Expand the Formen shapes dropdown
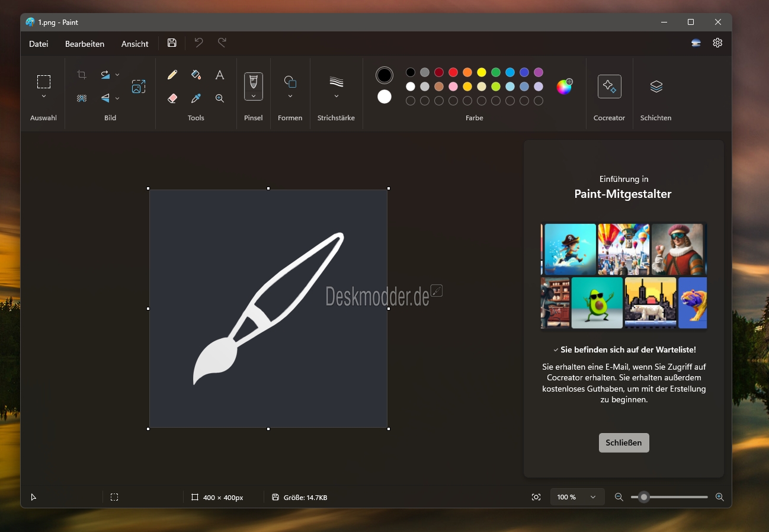769x532 pixels. (x=290, y=96)
